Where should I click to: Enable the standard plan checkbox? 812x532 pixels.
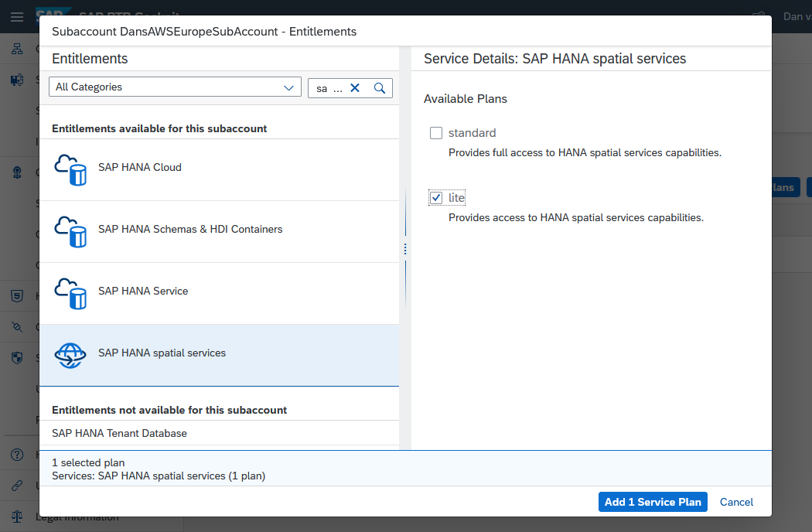tap(436, 133)
